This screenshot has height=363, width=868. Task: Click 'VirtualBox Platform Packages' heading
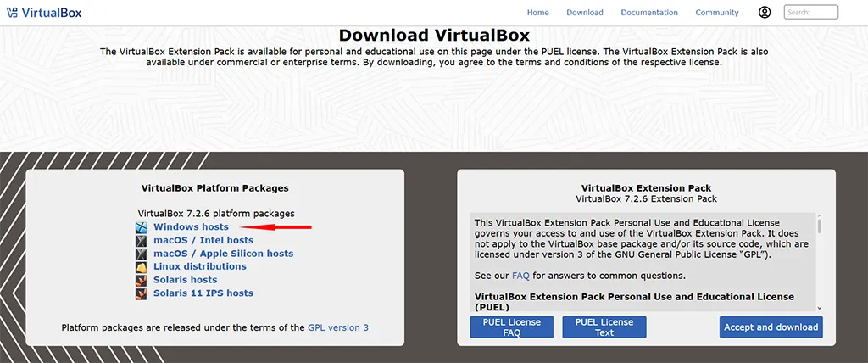coord(214,188)
